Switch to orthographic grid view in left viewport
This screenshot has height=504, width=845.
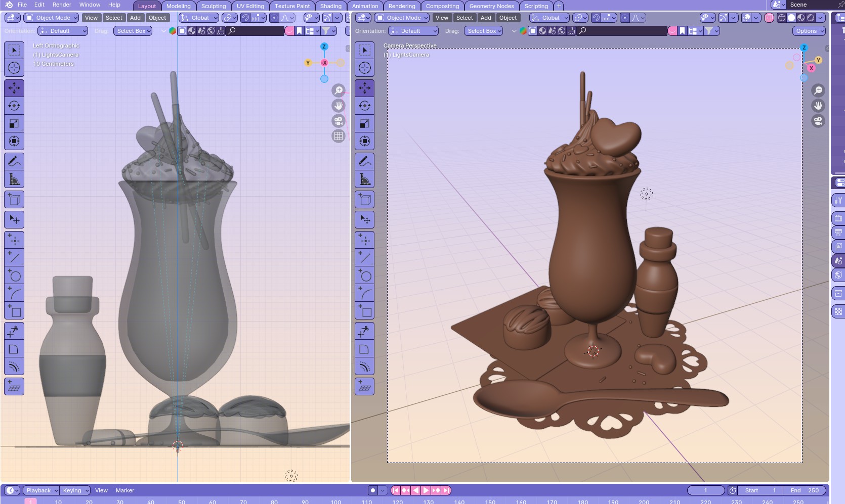pyautogui.click(x=339, y=136)
